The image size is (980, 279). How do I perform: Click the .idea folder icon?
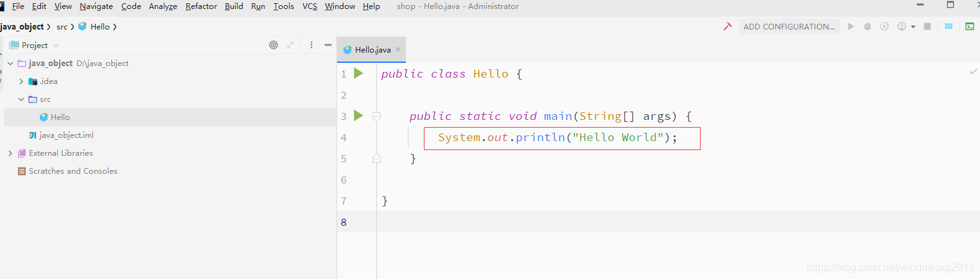click(x=33, y=81)
